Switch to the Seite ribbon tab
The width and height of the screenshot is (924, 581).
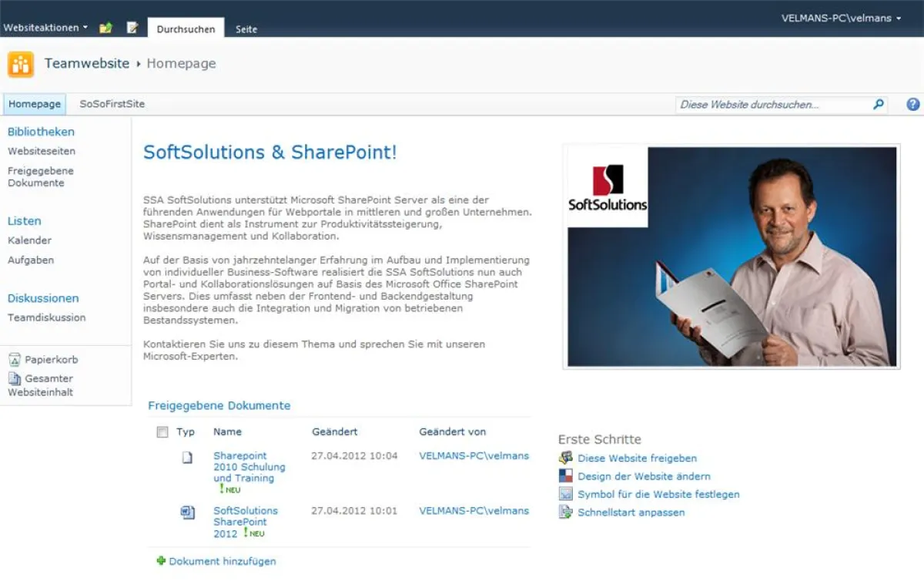[x=246, y=29]
